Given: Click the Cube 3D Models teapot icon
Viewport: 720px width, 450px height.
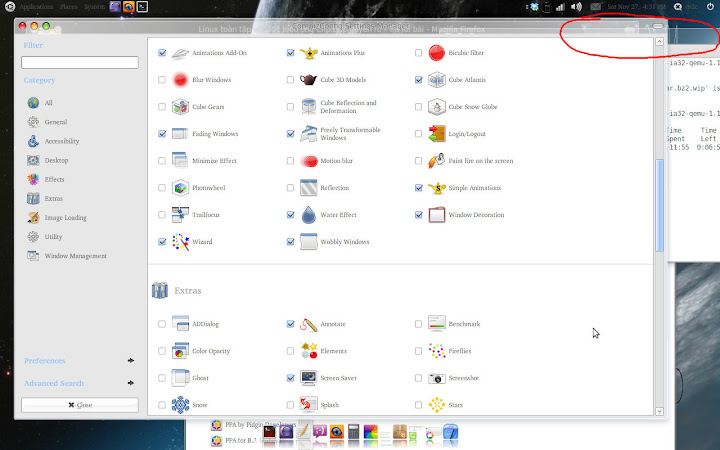Looking at the screenshot, I should 309,80.
